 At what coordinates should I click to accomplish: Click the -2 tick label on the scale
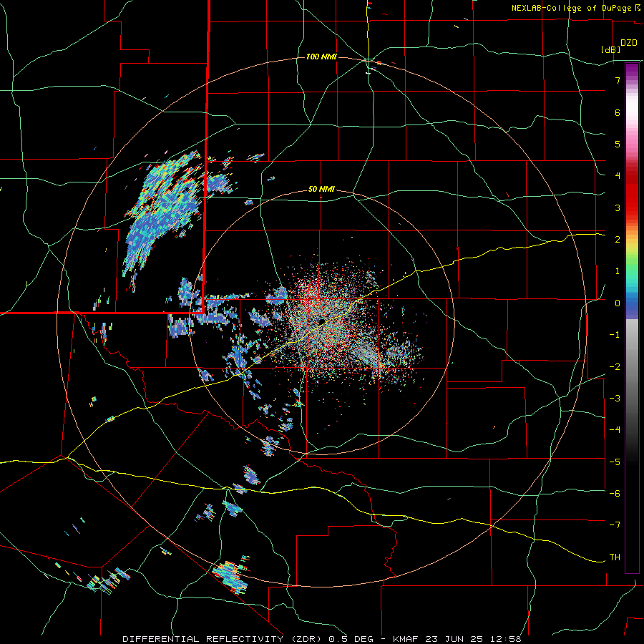615,367
